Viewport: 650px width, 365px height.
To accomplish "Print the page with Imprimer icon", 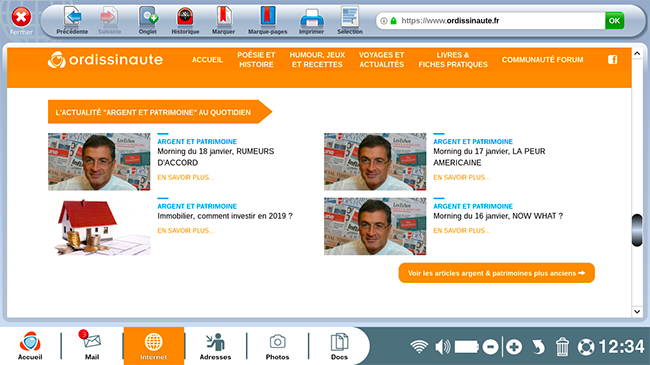I will coord(312,18).
